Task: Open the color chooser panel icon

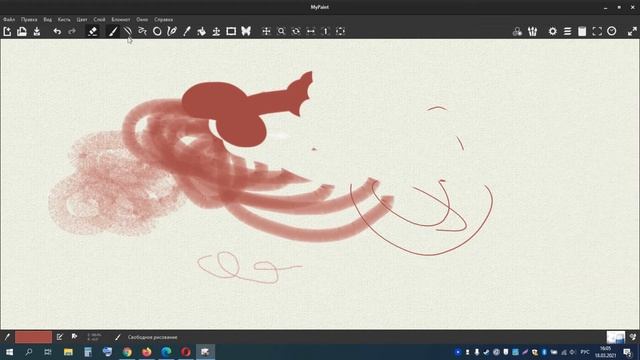Action: (x=517, y=31)
